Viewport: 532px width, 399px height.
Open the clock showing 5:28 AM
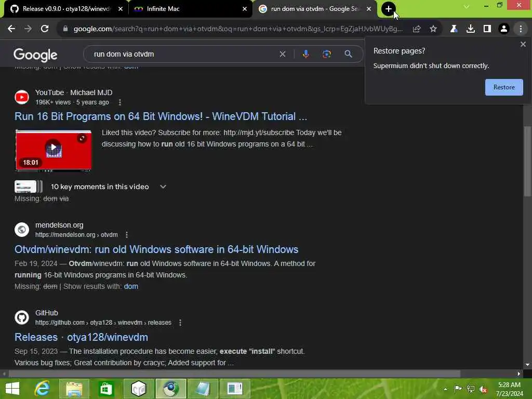[x=509, y=389]
